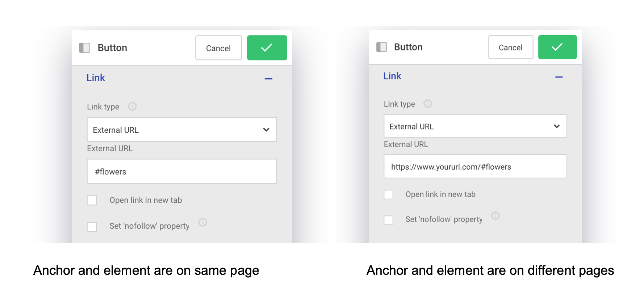The height and width of the screenshot is (298, 644).
Task: Click the nofollow info icon in left panel
Action: click(x=203, y=222)
